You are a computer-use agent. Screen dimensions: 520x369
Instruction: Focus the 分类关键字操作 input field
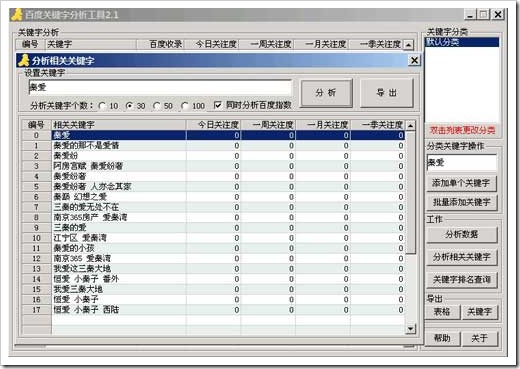coord(462,163)
